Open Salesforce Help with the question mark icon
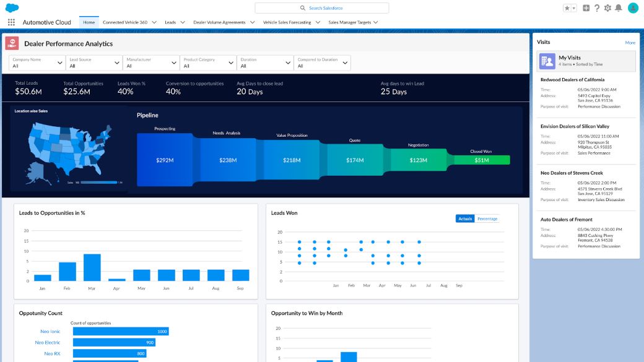 (x=597, y=7)
